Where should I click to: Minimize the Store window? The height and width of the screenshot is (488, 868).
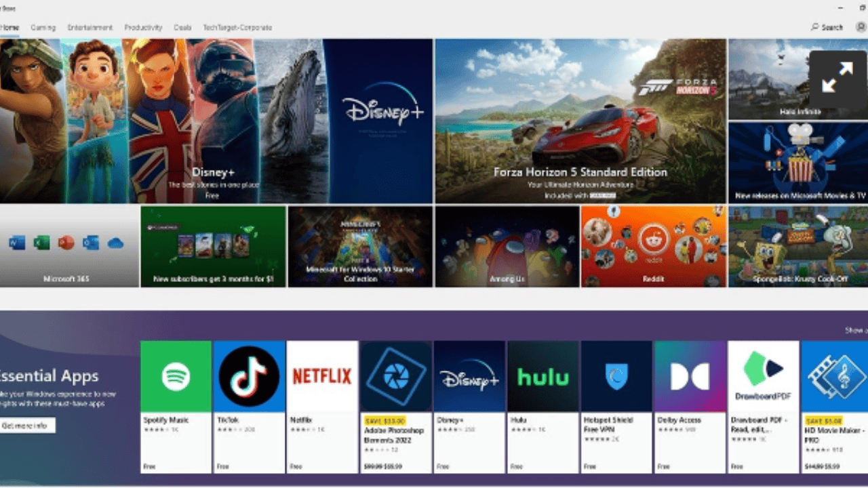tap(842, 8)
